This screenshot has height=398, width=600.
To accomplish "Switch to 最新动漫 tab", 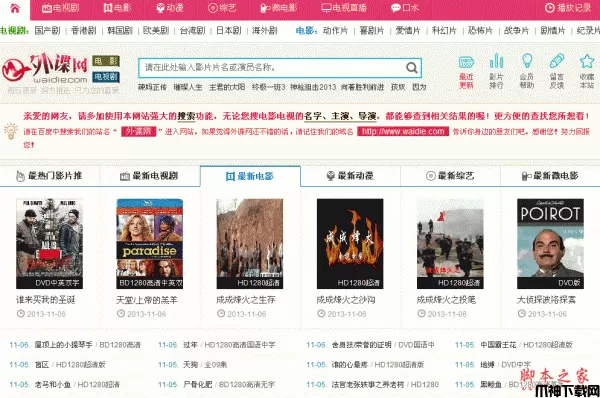I will tap(350, 176).
